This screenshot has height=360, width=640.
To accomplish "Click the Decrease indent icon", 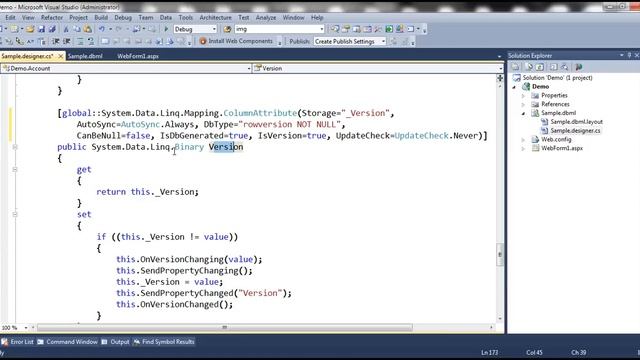I will 56,41.
